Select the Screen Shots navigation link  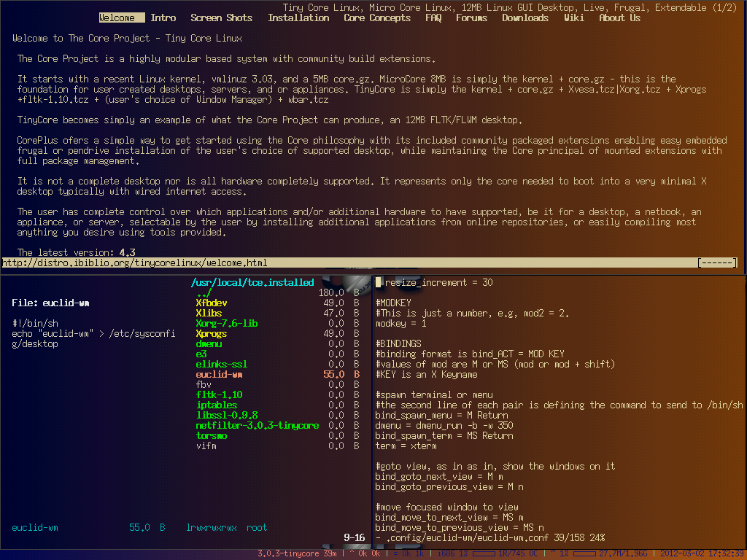[x=221, y=17]
